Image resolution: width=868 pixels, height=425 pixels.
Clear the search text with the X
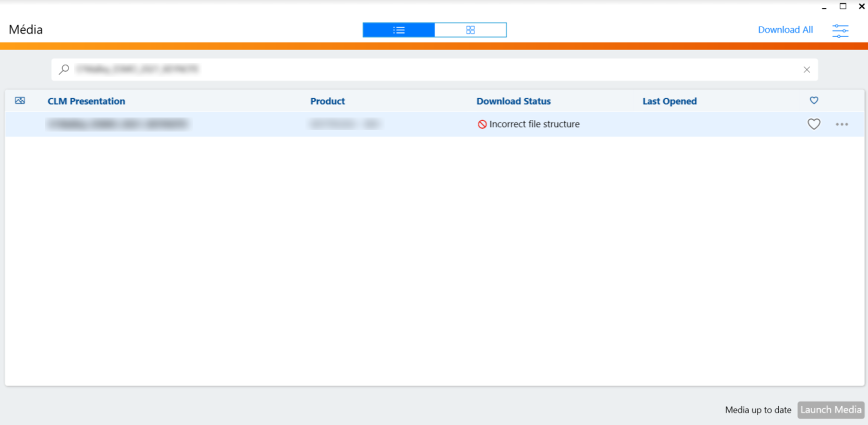pyautogui.click(x=806, y=69)
